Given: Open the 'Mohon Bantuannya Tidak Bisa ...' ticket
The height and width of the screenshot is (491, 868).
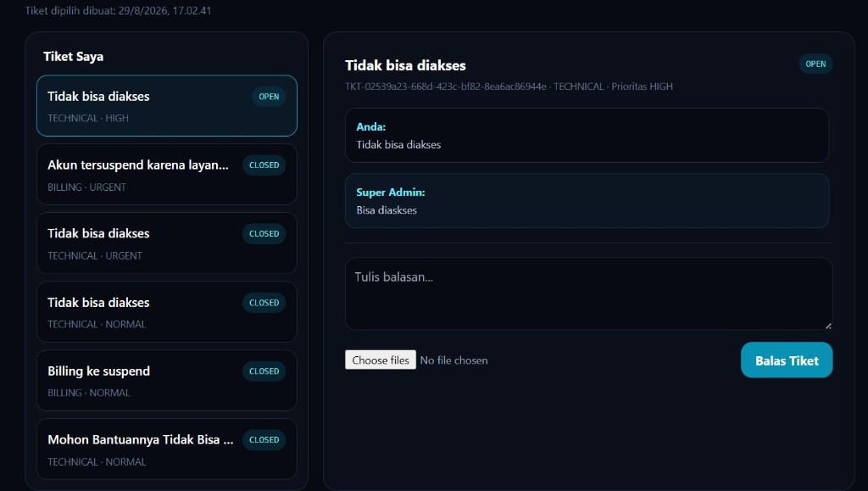Looking at the screenshot, I should pyautogui.click(x=167, y=449).
